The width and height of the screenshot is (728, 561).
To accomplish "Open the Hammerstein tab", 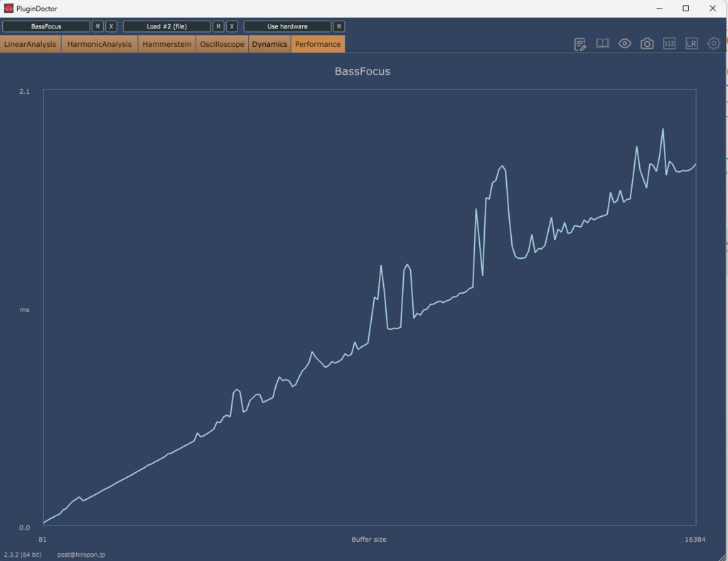I will pyautogui.click(x=166, y=44).
